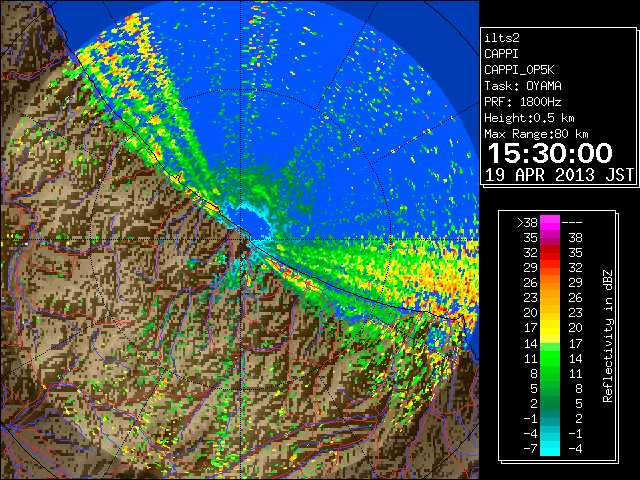
Task: Click the "ilts2" label in the info box
Action: pos(502,38)
